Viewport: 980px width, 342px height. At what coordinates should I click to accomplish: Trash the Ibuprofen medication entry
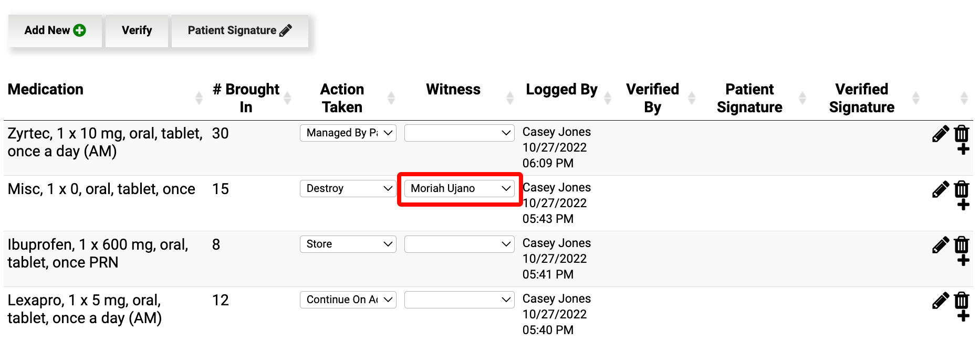[x=962, y=244]
